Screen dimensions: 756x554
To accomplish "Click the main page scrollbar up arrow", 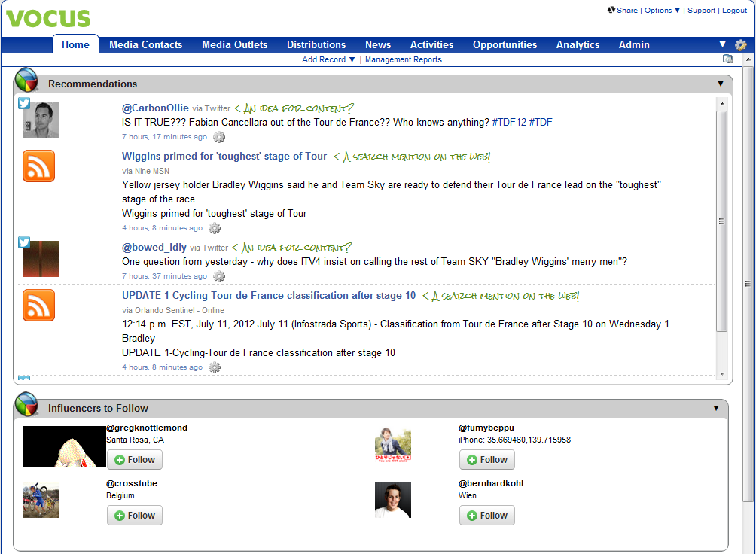I will point(748,59).
